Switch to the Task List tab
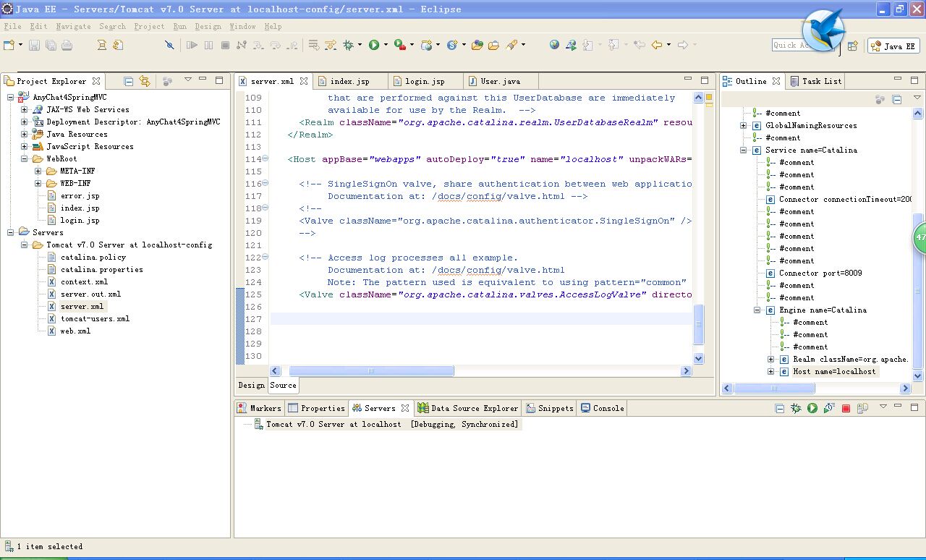926x560 pixels. click(816, 81)
